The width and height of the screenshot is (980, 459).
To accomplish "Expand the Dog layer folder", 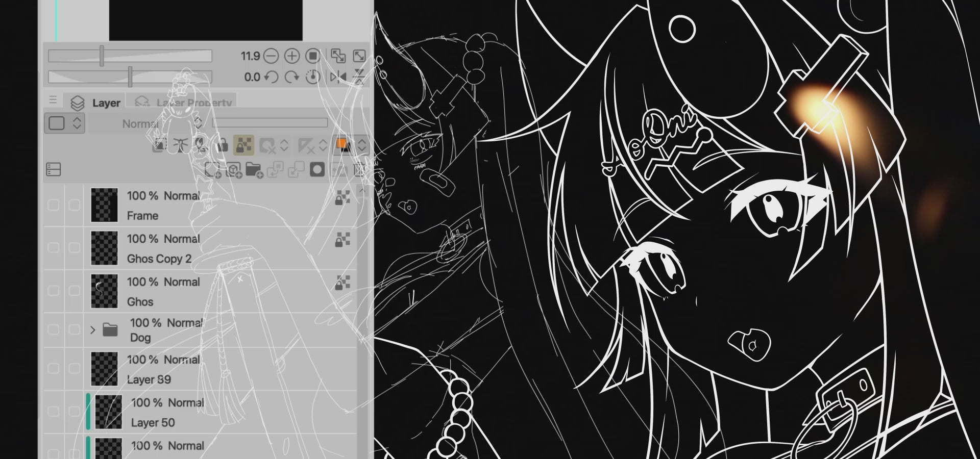I will tap(92, 330).
